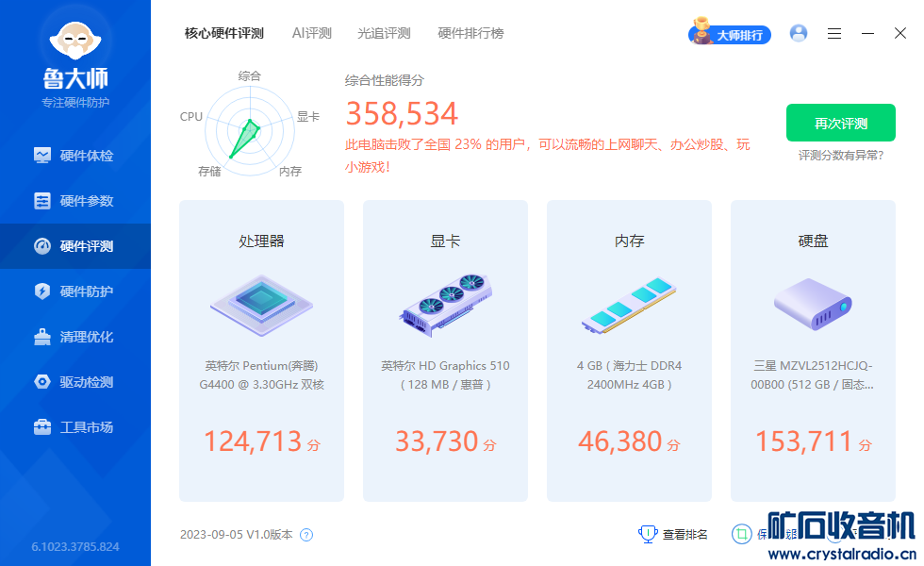This screenshot has height=566, width=924.
Task: Click 硬盘 card heading
Action: tap(813, 241)
